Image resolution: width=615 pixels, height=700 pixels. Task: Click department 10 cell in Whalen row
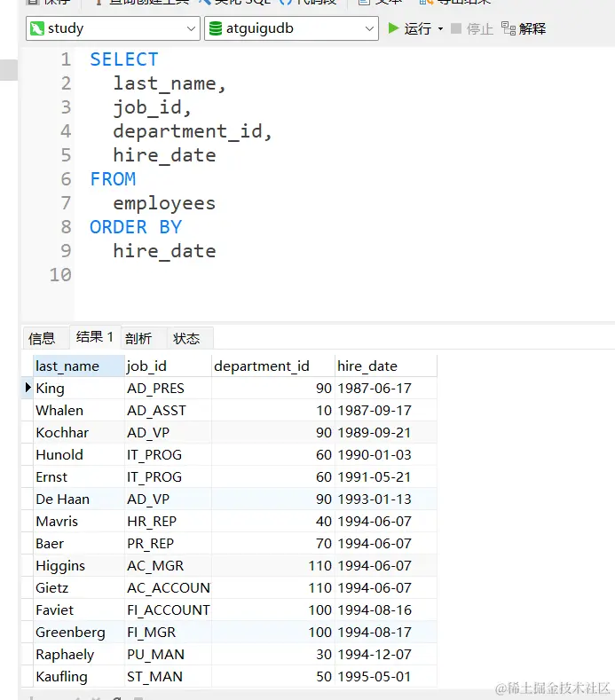tap(272, 410)
